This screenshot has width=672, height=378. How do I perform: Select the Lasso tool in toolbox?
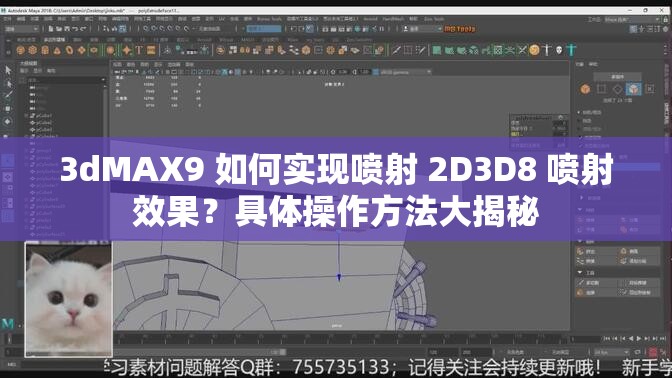click(8, 83)
